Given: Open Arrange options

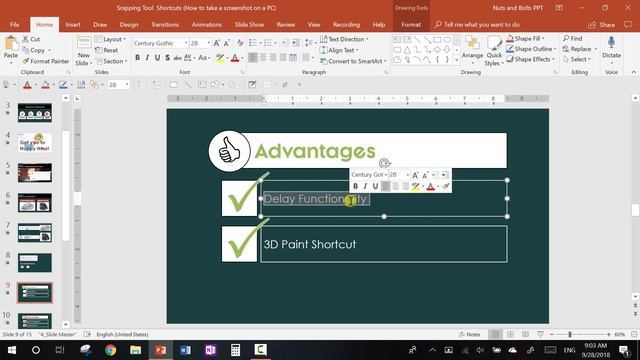Looking at the screenshot, I should 472,50.
